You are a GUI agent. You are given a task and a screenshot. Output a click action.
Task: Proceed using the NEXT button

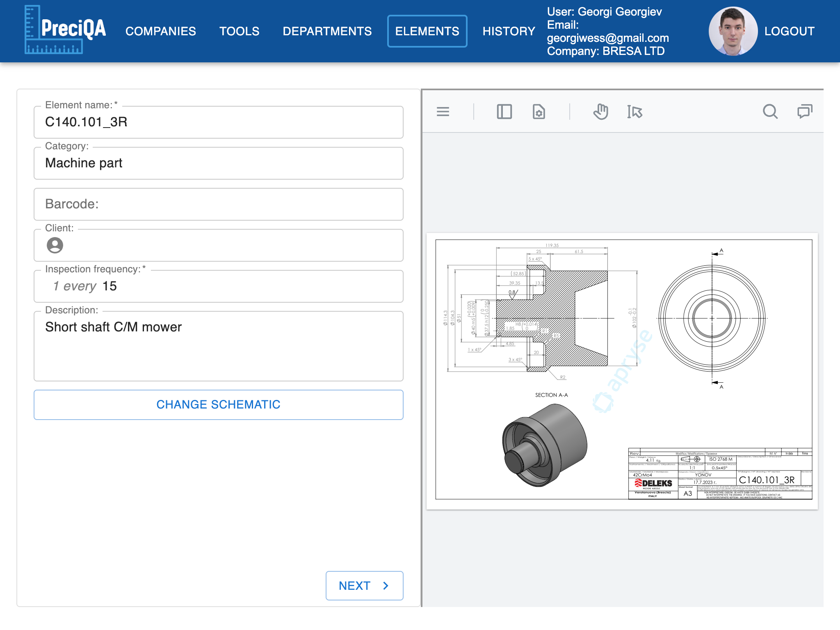point(364,586)
